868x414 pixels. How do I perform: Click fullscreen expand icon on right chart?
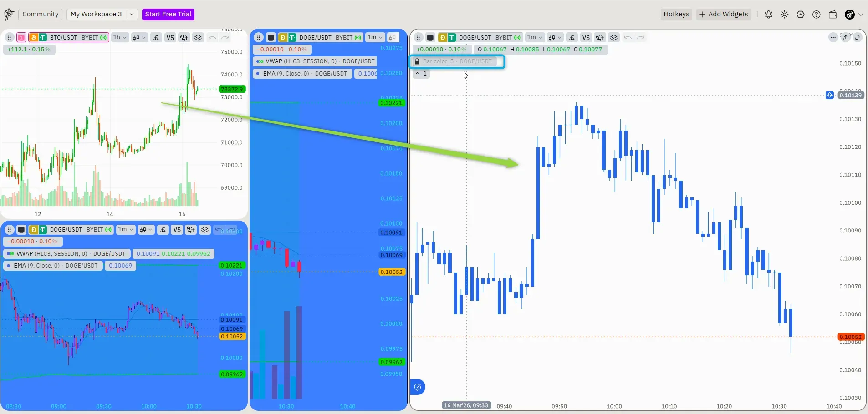[858, 38]
